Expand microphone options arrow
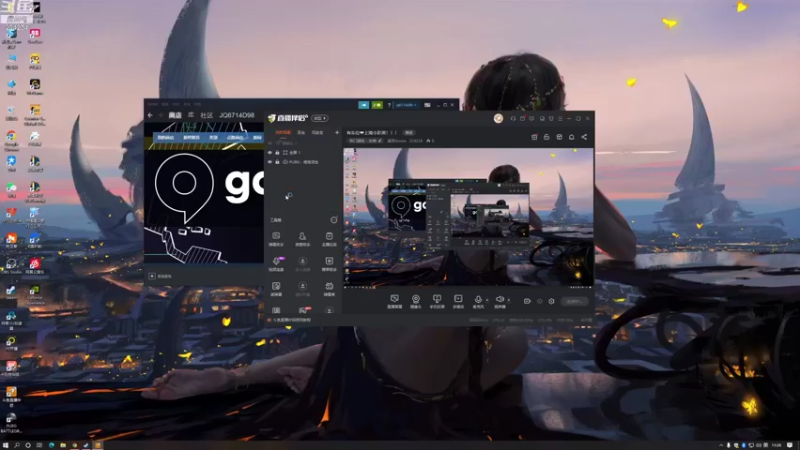The width and height of the screenshot is (800, 450). [x=487, y=300]
